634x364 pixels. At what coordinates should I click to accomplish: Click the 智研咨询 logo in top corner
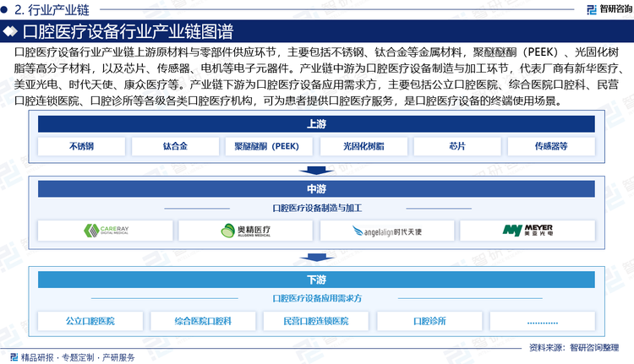pyautogui.click(x=609, y=9)
